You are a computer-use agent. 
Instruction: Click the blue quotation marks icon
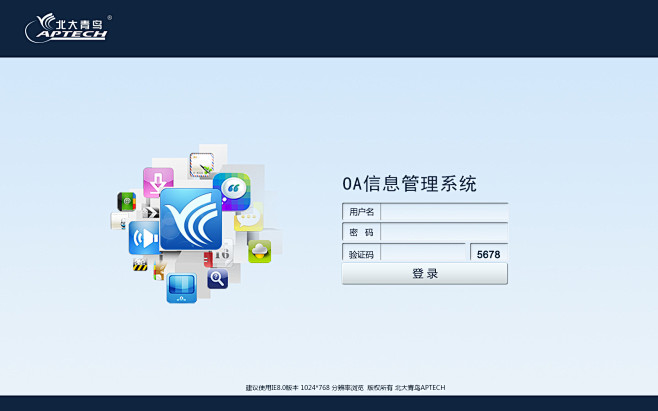[x=232, y=191]
